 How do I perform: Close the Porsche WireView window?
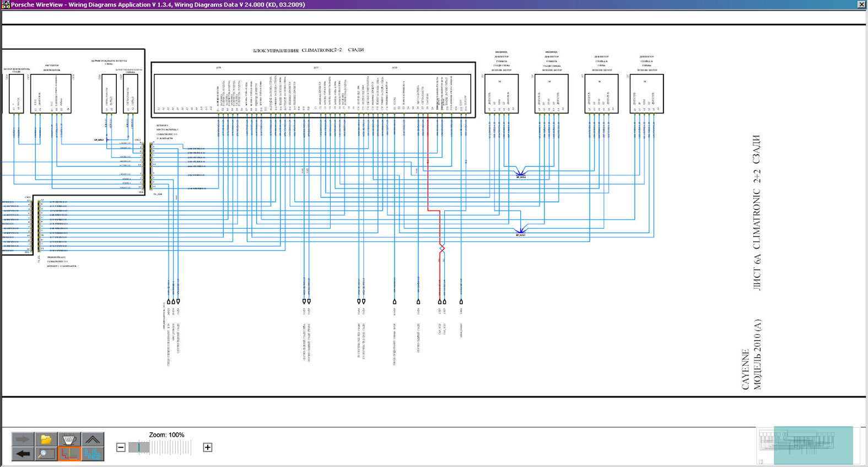coord(861,4)
